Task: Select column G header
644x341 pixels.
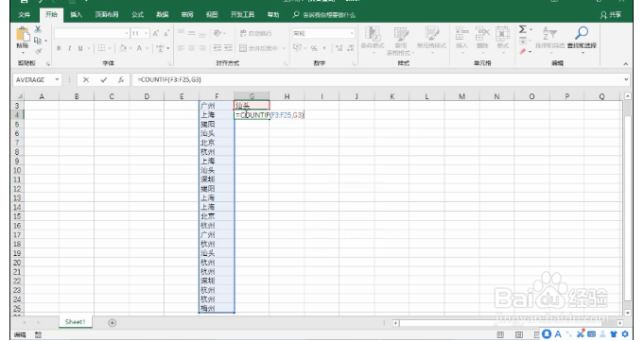Action: point(252,96)
